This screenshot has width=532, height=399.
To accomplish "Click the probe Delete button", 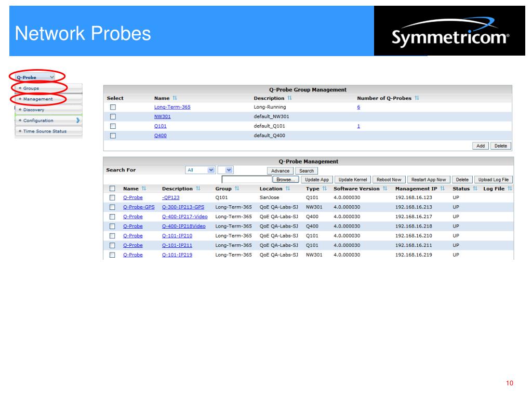I will point(462,180).
